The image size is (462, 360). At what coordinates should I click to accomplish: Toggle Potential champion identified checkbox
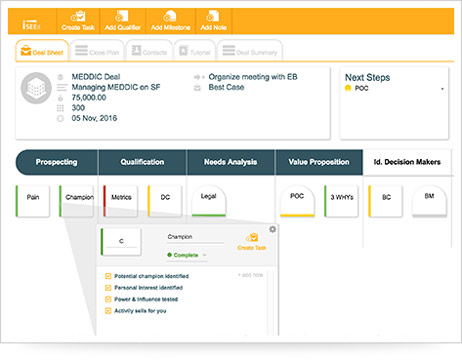coord(108,276)
